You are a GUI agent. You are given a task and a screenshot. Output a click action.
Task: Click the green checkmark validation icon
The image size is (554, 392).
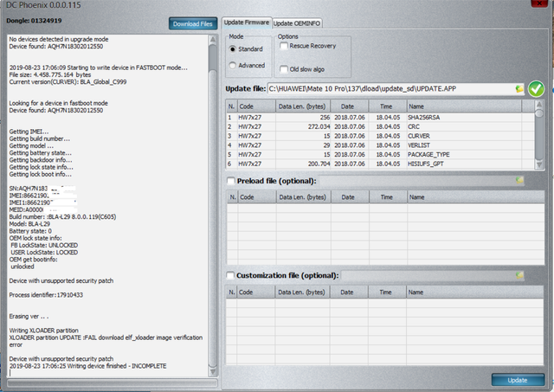point(536,88)
